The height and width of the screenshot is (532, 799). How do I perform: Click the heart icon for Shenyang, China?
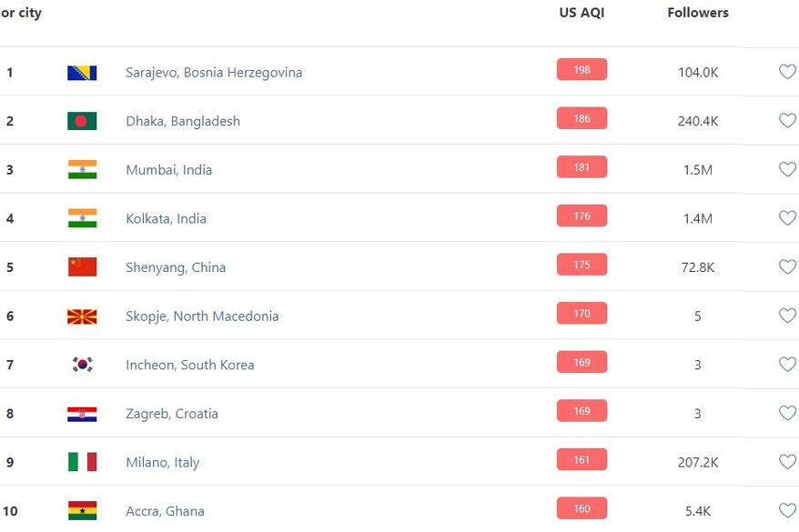point(787,266)
